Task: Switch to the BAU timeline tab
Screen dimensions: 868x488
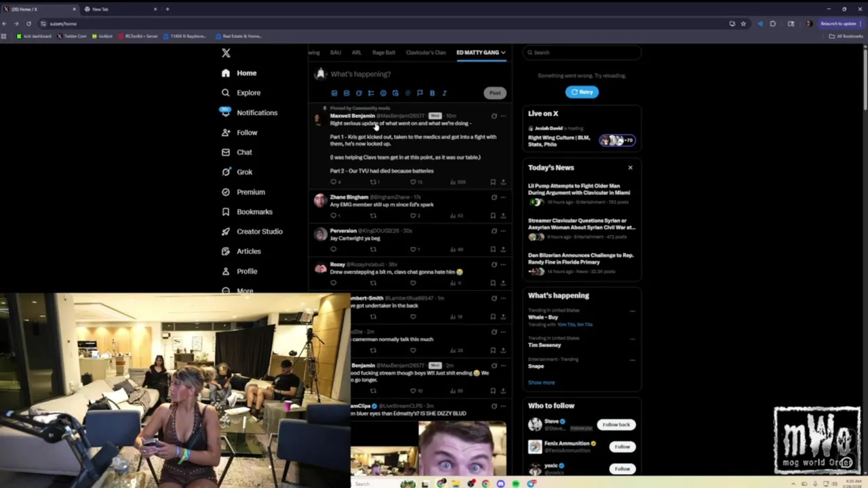Action: pyautogui.click(x=336, y=52)
